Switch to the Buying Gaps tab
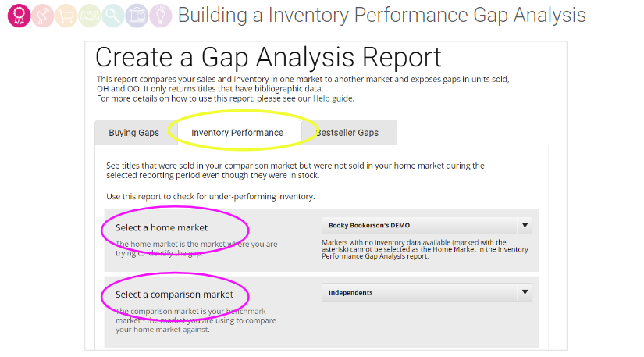This screenshot has width=644, height=357. coord(134,133)
